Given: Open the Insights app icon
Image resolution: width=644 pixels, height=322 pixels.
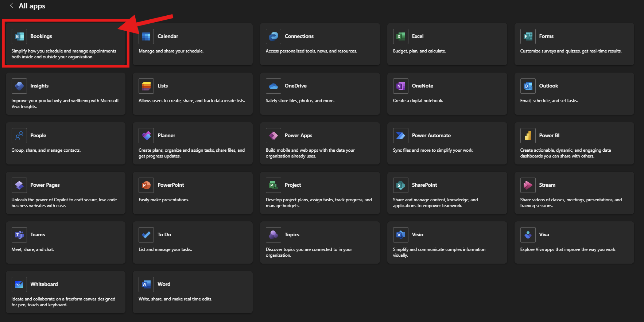Looking at the screenshot, I should [x=19, y=86].
